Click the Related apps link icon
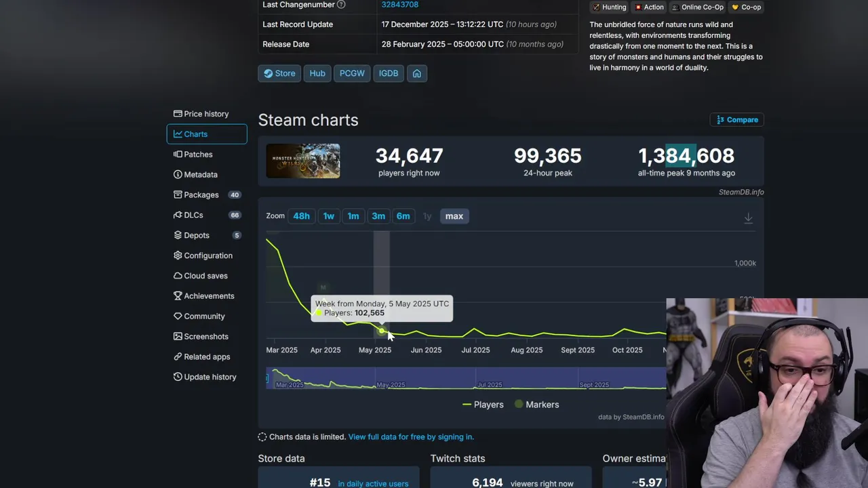This screenshot has height=488, width=868. coord(178,357)
